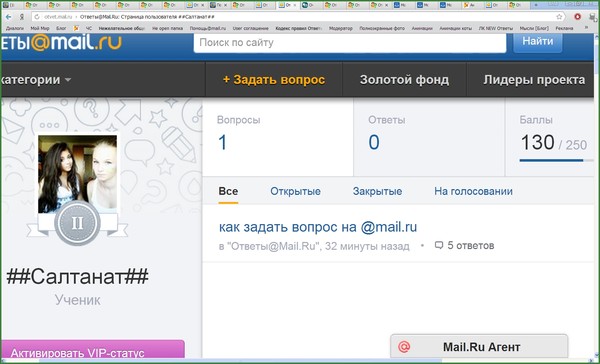This screenshot has height=364, width=600.
Task: Open the ЧС bookmark
Action: (89, 28)
